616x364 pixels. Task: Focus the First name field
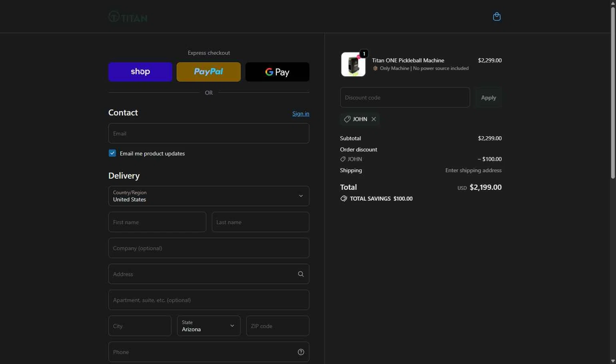pyautogui.click(x=157, y=222)
